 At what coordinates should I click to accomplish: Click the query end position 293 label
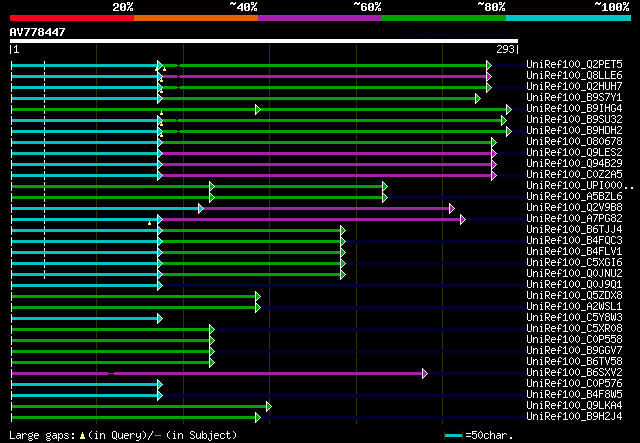505,49
